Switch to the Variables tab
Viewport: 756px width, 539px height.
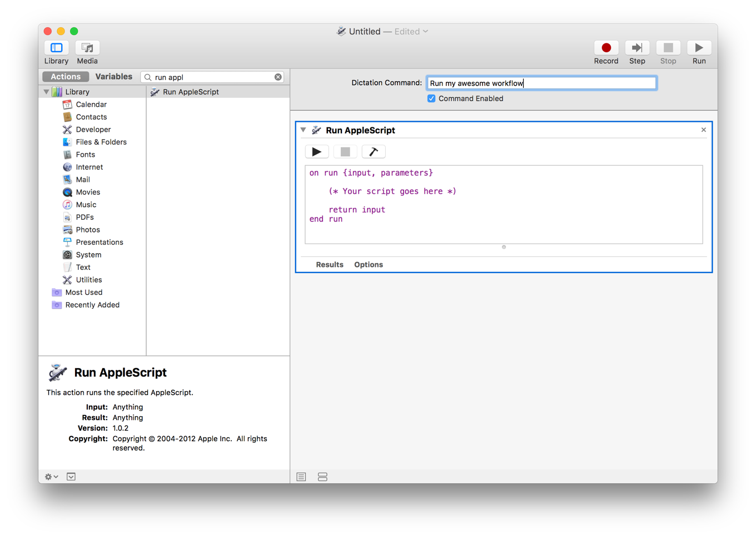coord(114,77)
